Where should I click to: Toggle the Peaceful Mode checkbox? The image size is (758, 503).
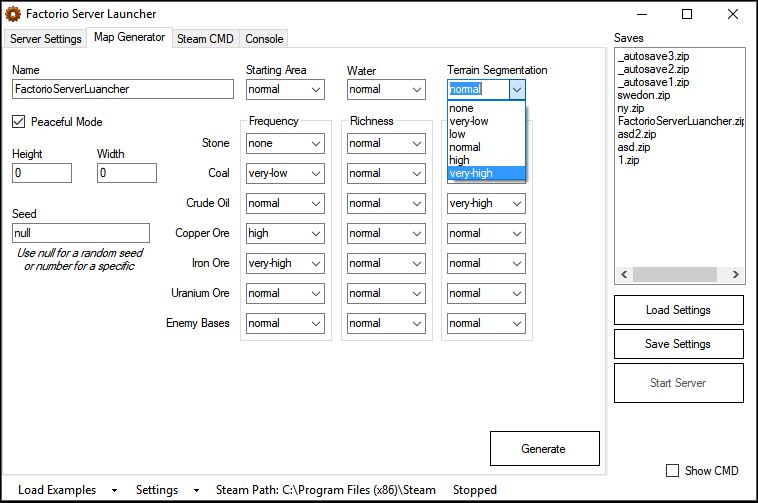18,122
